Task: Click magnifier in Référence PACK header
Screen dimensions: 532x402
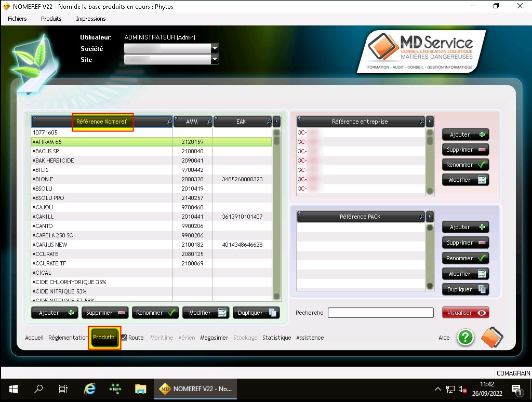Action: [422, 217]
